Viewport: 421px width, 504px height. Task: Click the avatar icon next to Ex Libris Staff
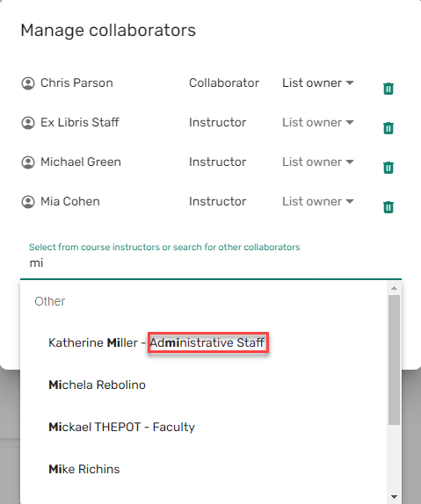(x=28, y=123)
